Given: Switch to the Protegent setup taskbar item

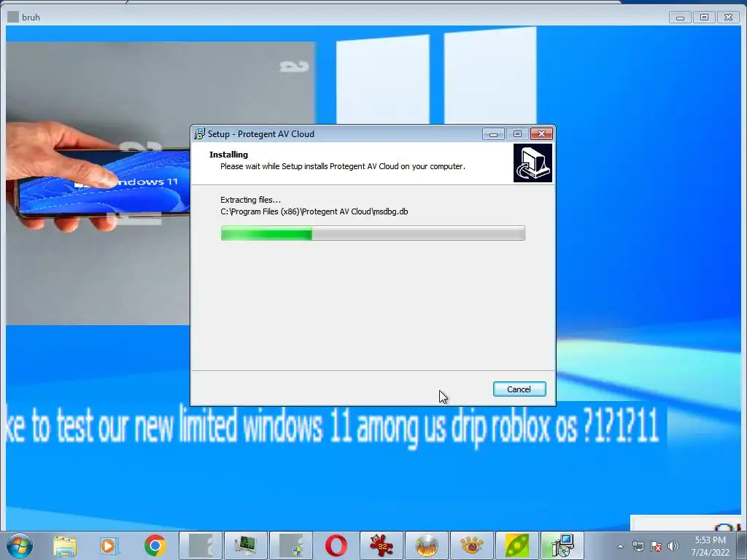Looking at the screenshot, I should 562,545.
